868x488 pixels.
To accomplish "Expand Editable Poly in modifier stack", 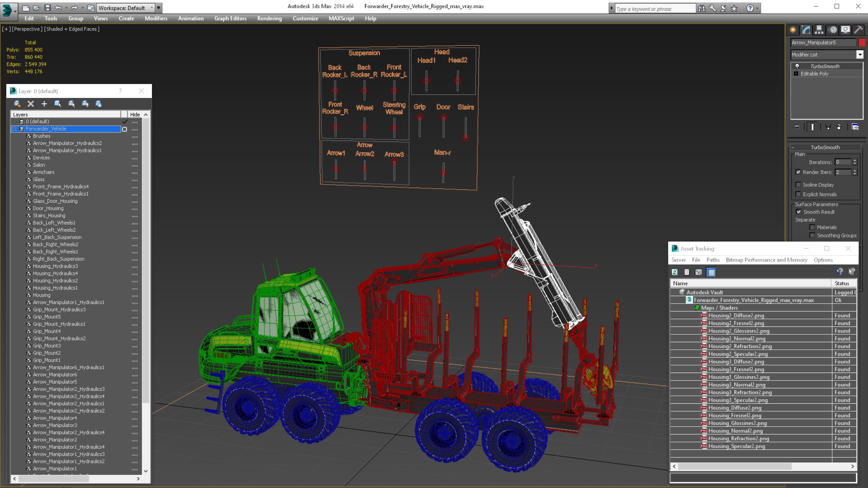I will point(796,74).
